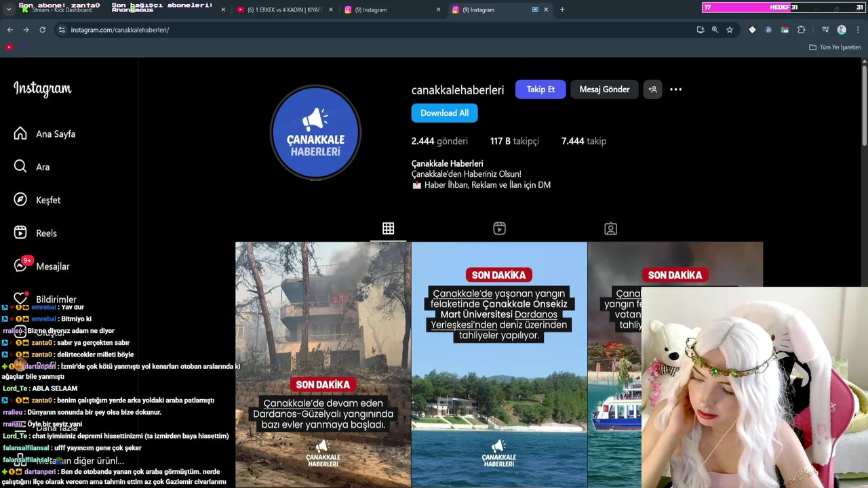Open burning house Dardanos-Güzelyalı post
This screenshot has height=488, width=868.
(323, 365)
